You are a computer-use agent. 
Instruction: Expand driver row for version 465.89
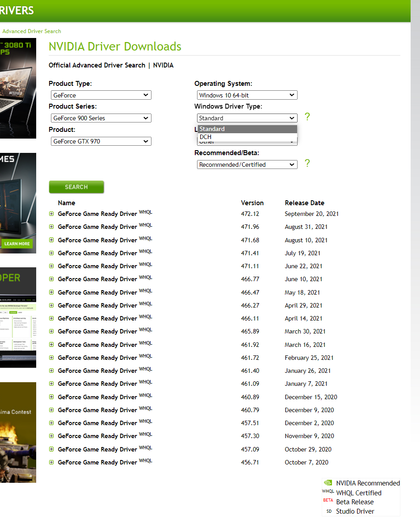click(51, 331)
